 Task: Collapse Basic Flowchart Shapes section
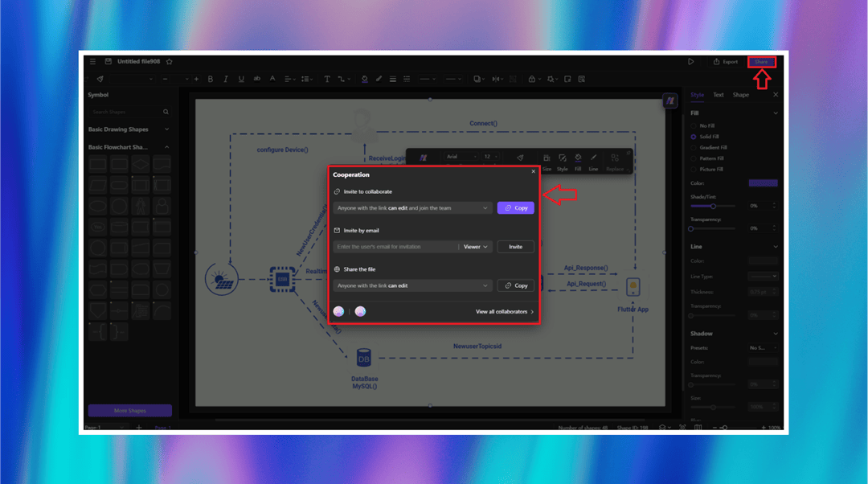click(x=166, y=147)
